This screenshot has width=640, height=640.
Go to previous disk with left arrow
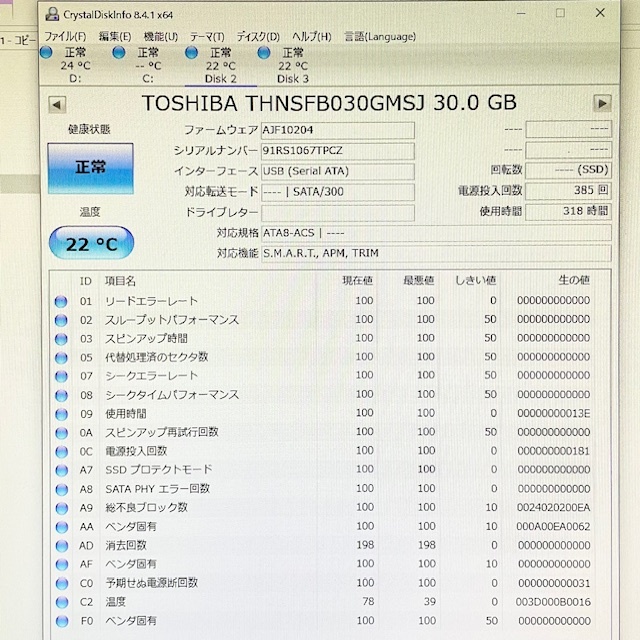[57, 104]
